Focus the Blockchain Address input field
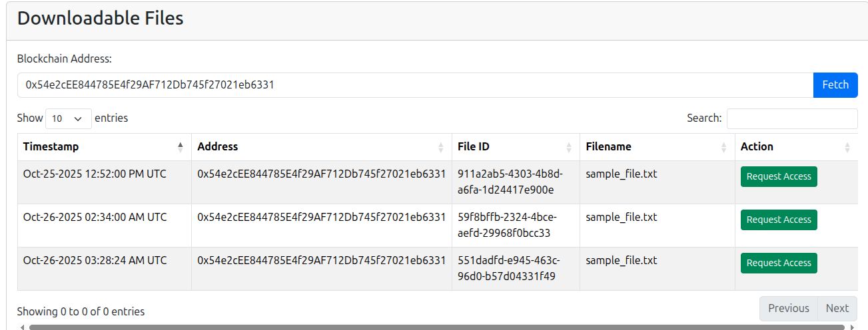The height and width of the screenshot is (330, 868). click(415, 85)
